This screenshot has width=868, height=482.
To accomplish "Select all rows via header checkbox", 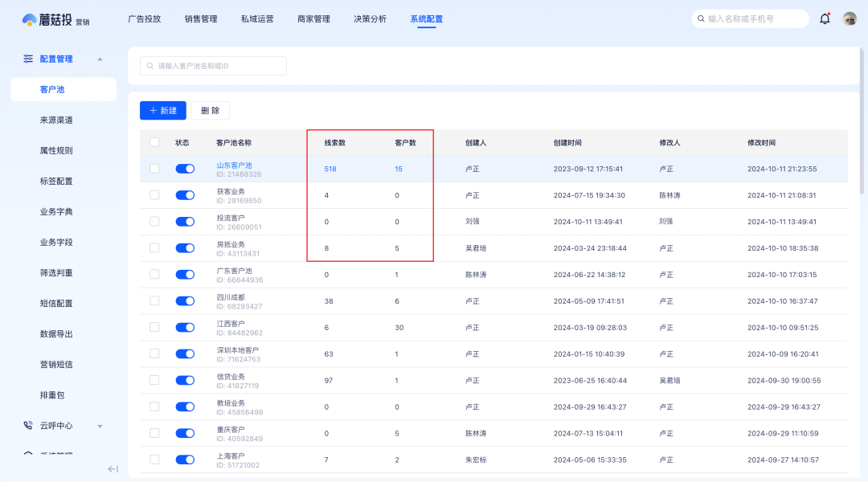I will pyautogui.click(x=154, y=142).
